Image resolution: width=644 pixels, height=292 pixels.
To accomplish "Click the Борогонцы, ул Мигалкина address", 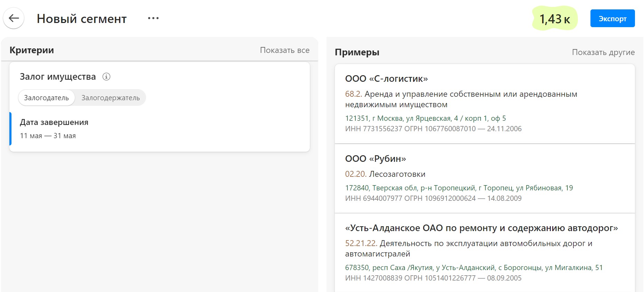I will click(474, 268).
